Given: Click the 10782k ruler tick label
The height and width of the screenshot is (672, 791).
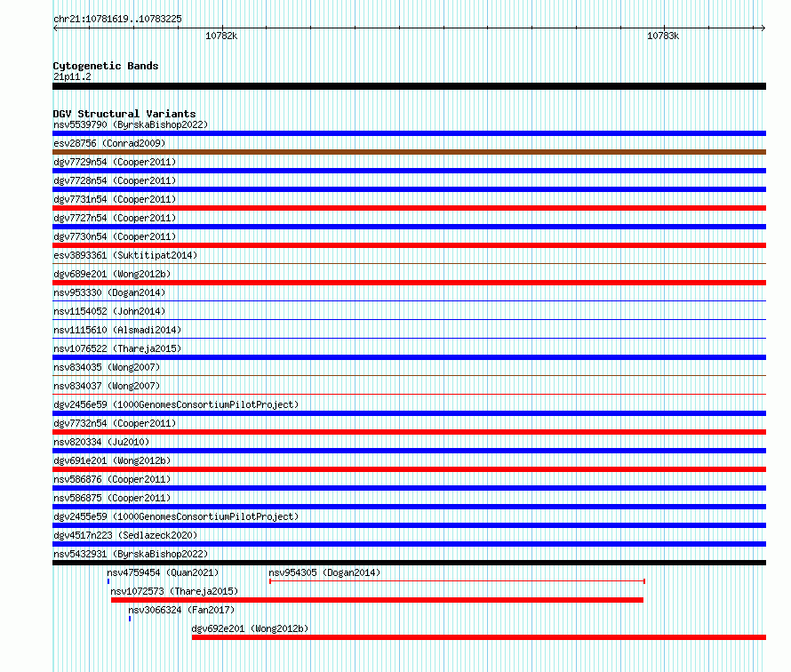Looking at the screenshot, I should coord(221,36).
